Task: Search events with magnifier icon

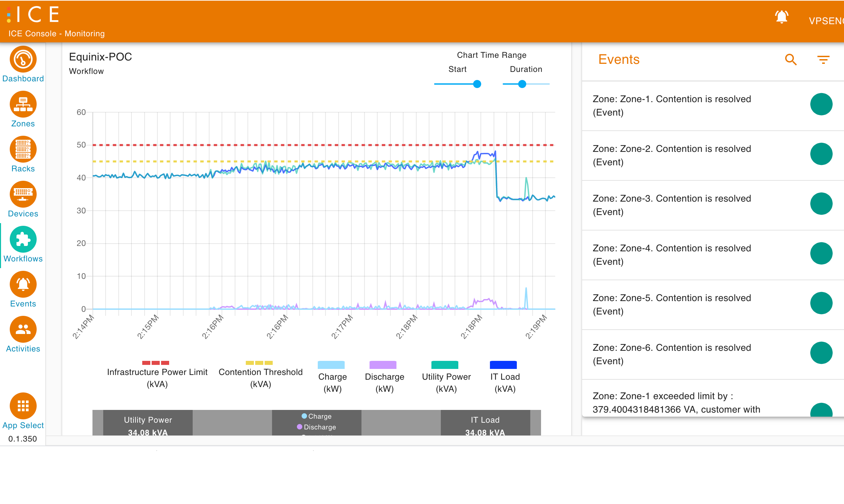Action: click(791, 60)
